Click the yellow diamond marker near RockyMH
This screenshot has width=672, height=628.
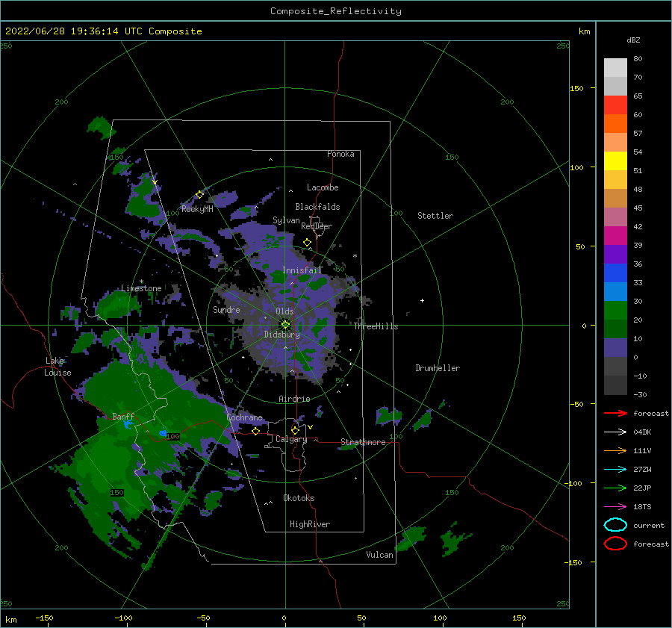pos(199,195)
